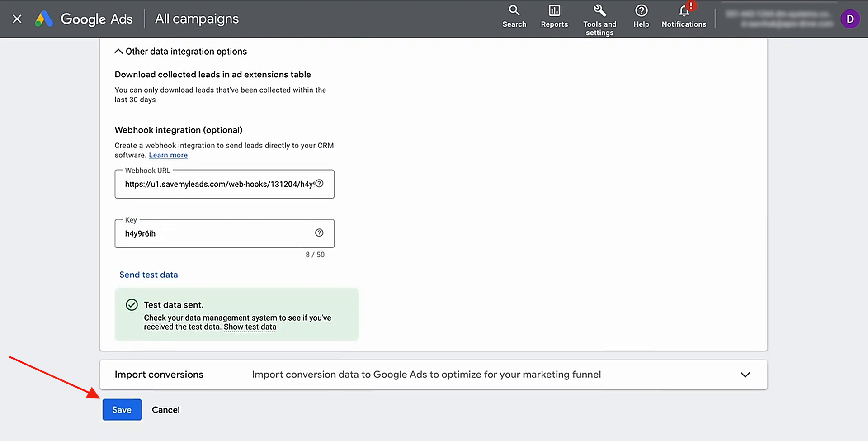Expand the Import conversions section chevron
Screen dimensions: 868x441
point(745,375)
